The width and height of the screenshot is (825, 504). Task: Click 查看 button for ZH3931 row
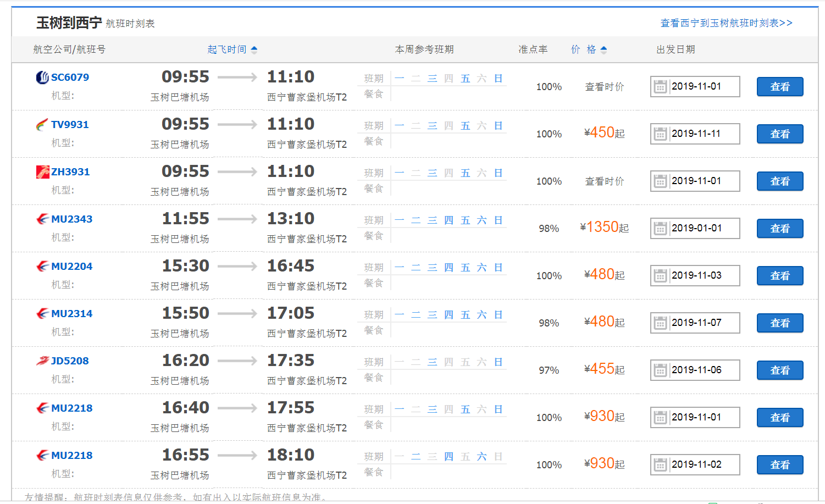click(x=780, y=181)
